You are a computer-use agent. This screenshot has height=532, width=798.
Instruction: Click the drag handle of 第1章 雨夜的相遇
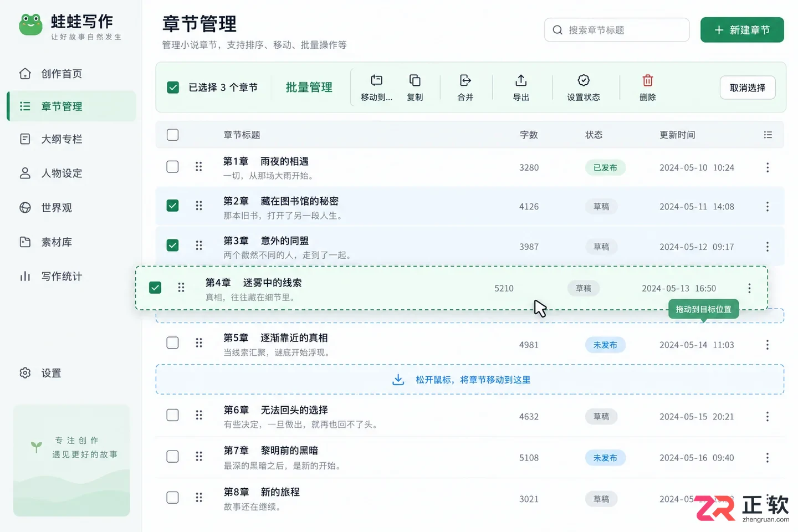[198, 167]
